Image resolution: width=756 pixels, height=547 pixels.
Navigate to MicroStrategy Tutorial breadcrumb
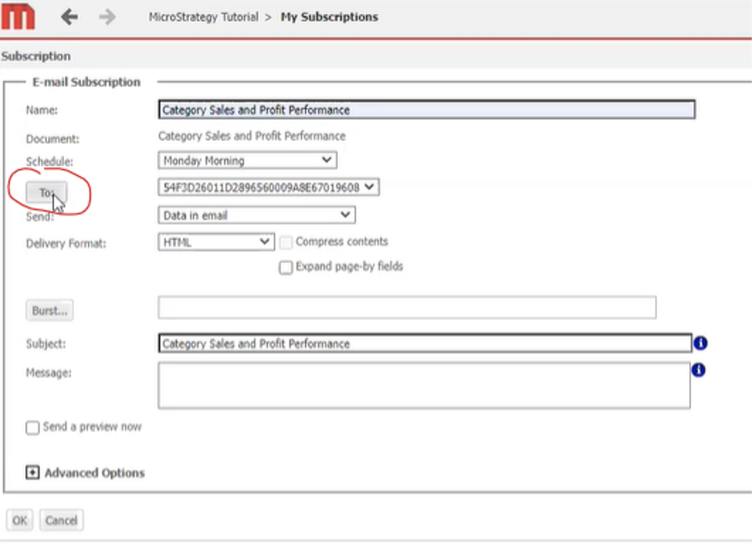(x=204, y=17)
